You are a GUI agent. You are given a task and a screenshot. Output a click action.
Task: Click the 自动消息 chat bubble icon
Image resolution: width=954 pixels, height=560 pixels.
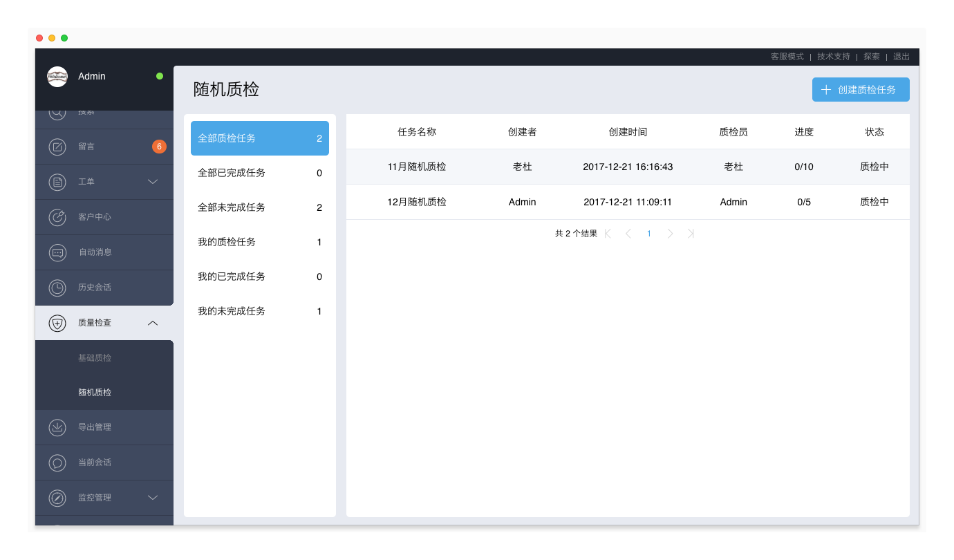(57, 252)
